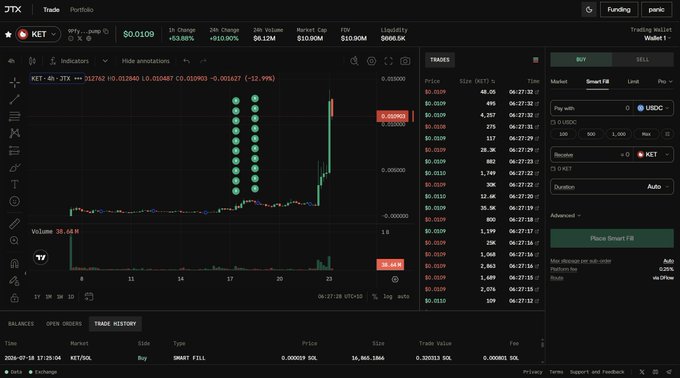The height and width of the screenshot is (378, 680).
Task: Open the Wallet 1 trading wallet dropdown
Action: [657, 38]
